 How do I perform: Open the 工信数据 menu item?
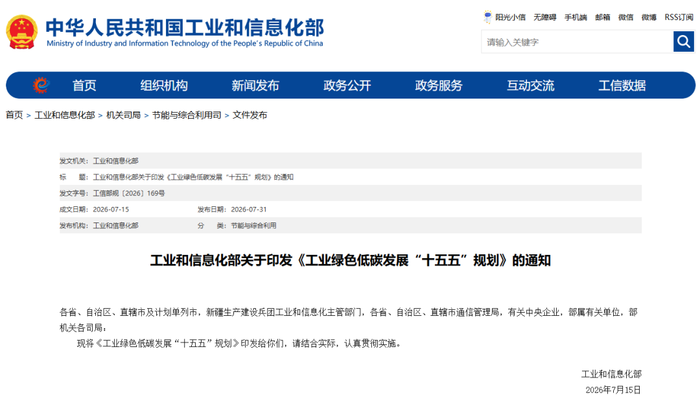point(622,85)
